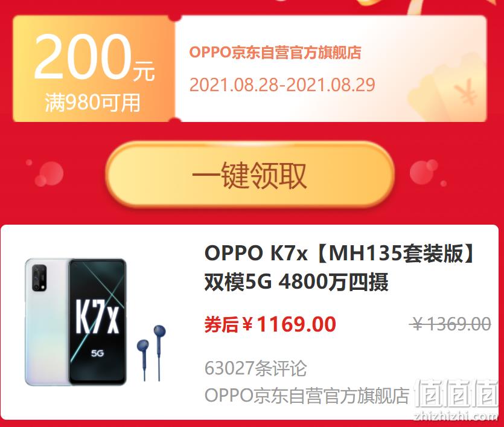Click the struck-through ¥1369.00 original price
Image resolution: width=504 pixels, height=427 pixels.
(x=450, y=324)
